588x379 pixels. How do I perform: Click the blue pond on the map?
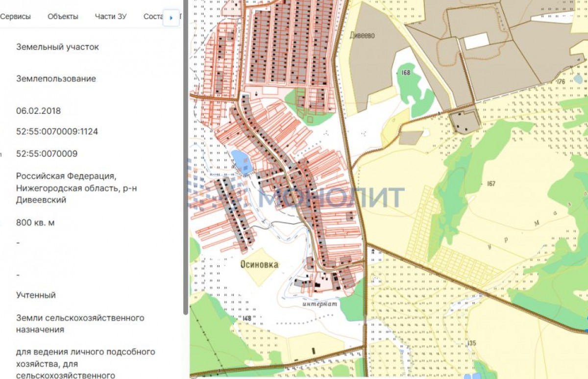pos(241,161)
